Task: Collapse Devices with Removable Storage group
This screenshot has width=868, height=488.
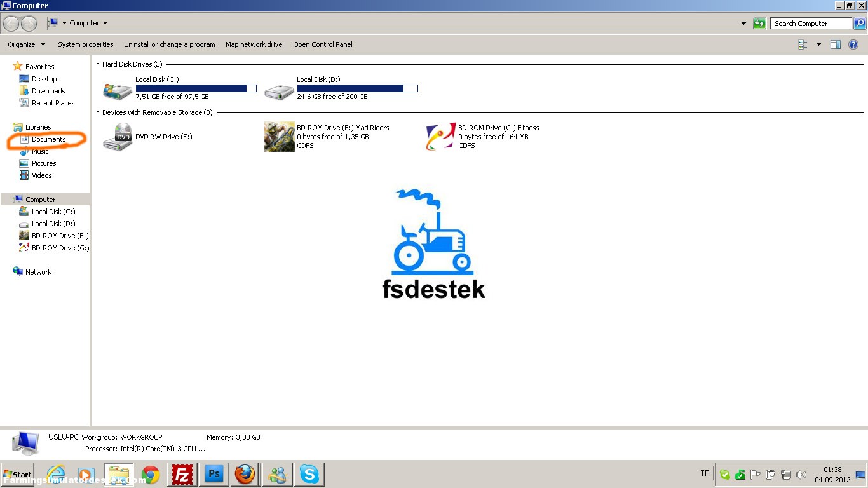Action: tap(98, 112)
